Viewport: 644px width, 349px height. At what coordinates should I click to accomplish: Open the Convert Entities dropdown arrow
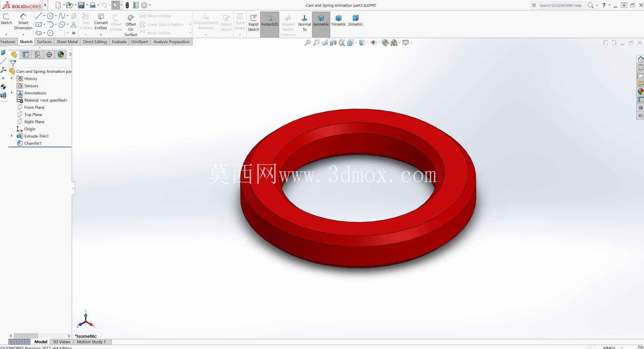tap(101, 35)
